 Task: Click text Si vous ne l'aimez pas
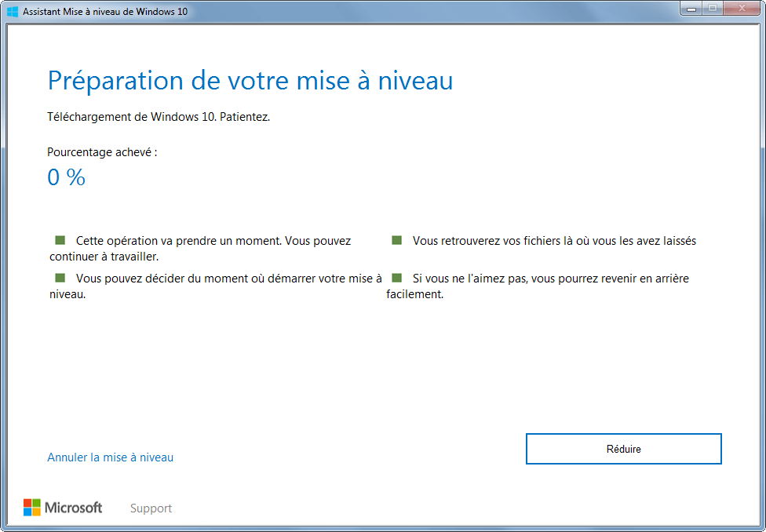click(x=538, y=286)
